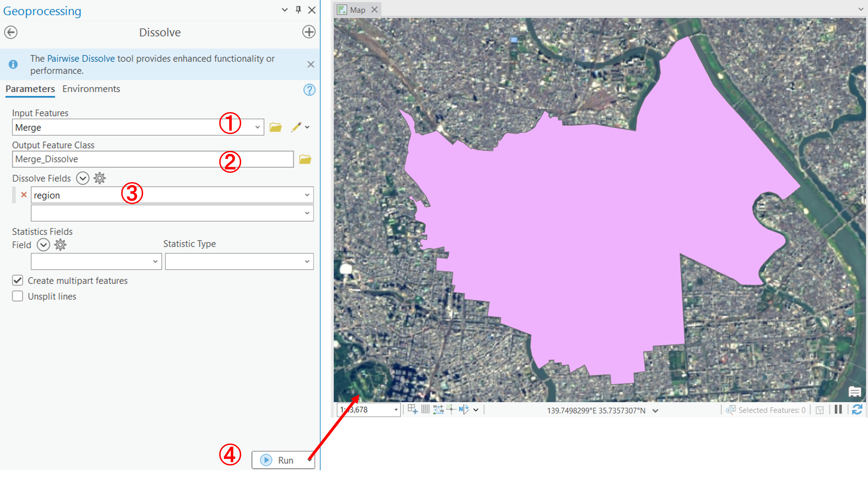Open view tabs overflow chevron at far right
Viewport: 868px width, 480px height.
pos(861,10)
